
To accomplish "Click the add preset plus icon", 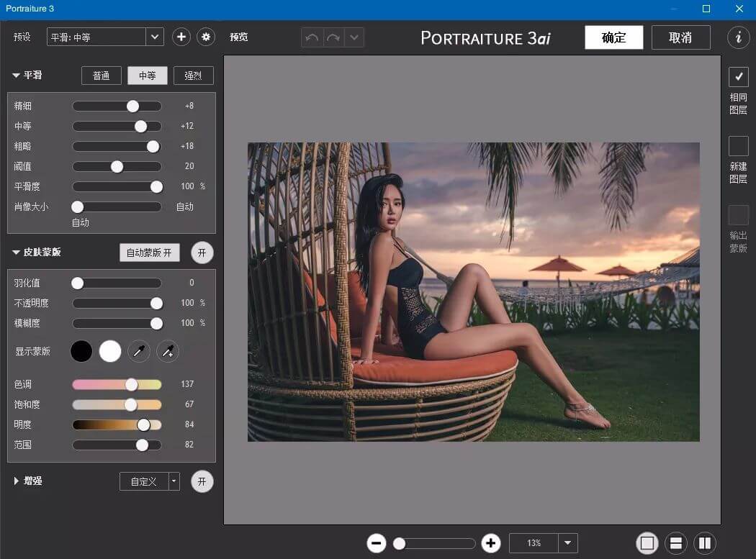I will [181, 37].
